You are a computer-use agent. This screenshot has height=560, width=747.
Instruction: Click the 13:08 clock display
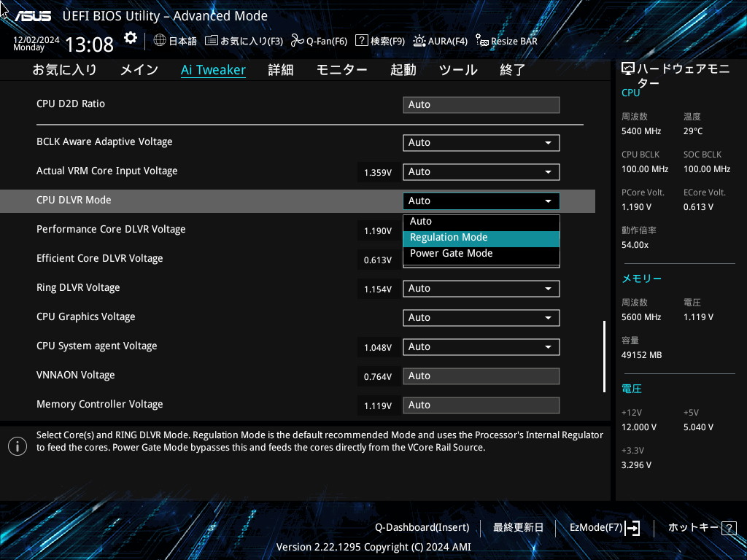coord(89,44)
